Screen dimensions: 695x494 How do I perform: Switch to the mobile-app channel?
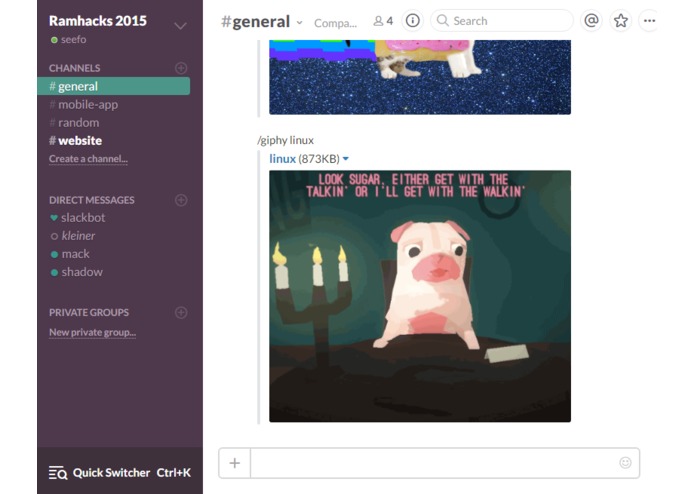tap(83, 105)
